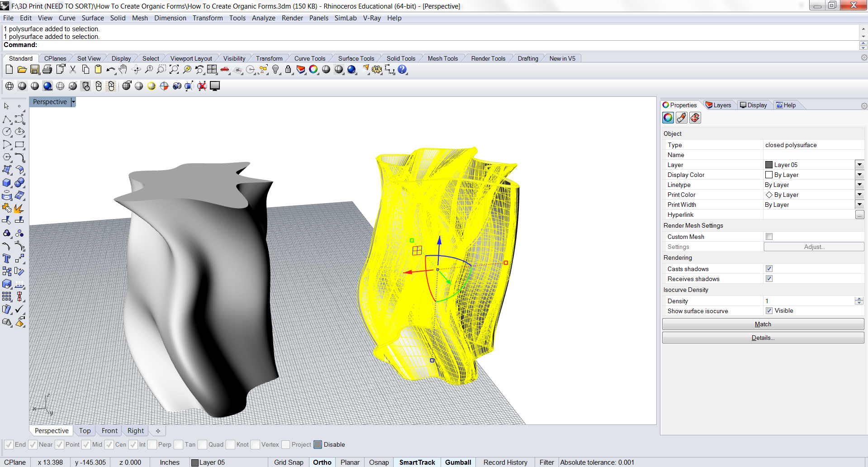Toggle Gumball in status bar

458,462
